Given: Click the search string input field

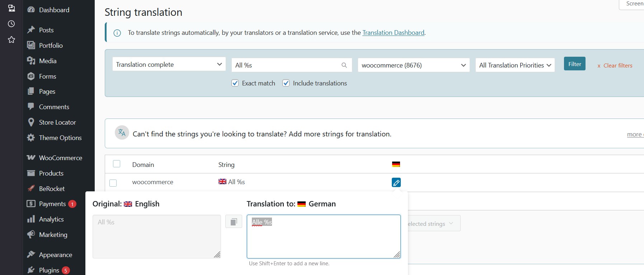Looking at the screenshot, I should pos(292,65).
